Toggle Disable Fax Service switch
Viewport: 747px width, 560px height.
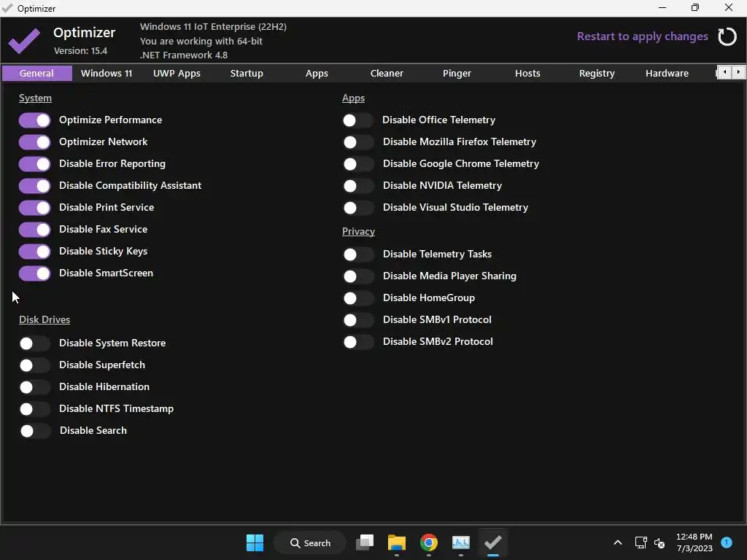pos(35,230)
